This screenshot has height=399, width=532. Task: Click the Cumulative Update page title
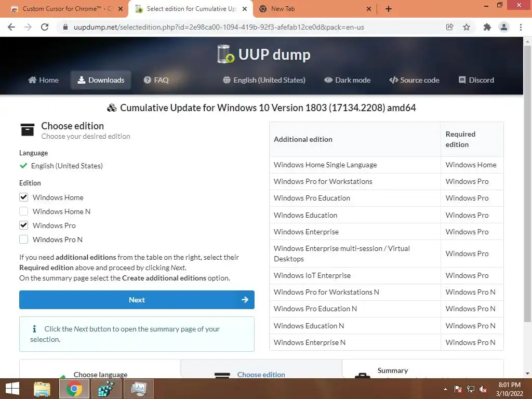tap(268, 108)
